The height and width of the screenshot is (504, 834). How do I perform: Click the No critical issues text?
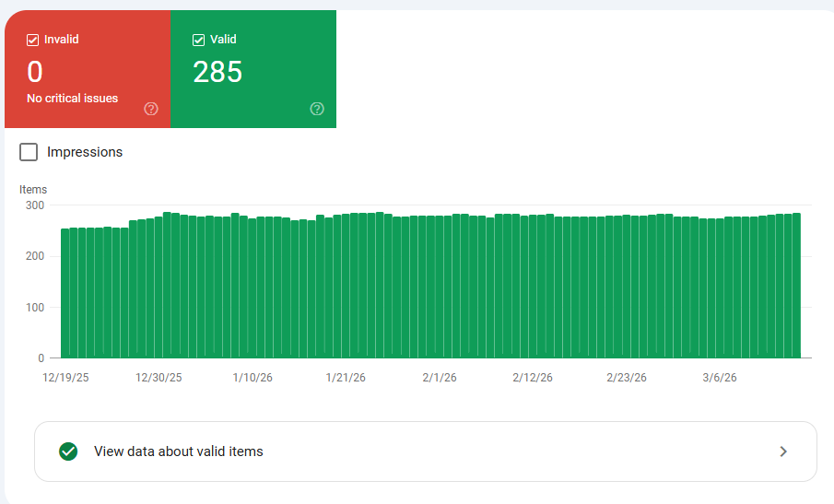[x=72, y=99]
